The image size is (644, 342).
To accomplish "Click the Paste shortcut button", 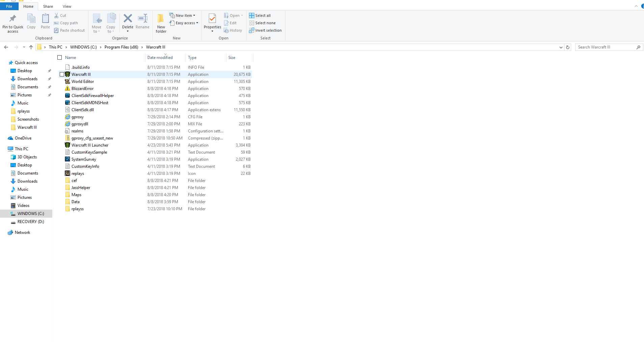I will tap(69, 30).
